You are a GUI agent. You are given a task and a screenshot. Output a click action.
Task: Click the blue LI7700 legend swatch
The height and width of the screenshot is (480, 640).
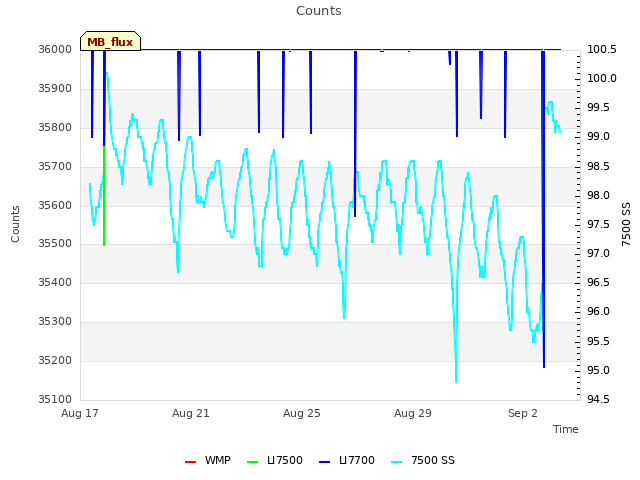pyautogui.click(x=324, y=462)
